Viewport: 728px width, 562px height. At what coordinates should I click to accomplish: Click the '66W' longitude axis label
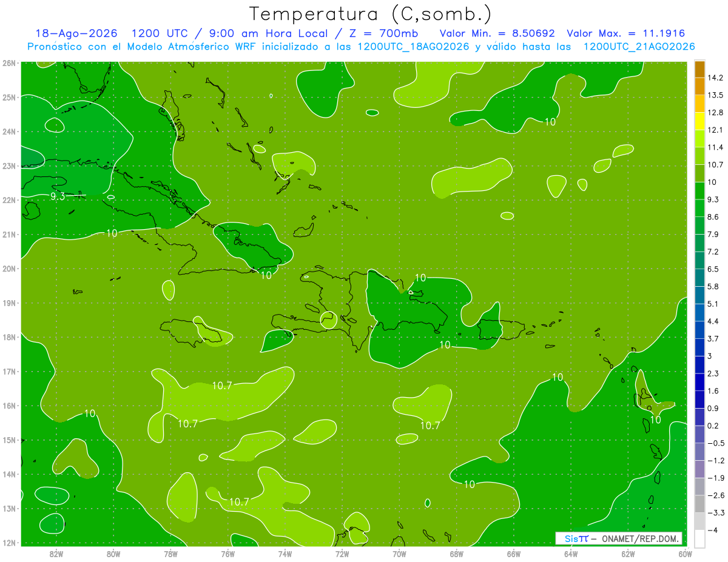(513, 554)
